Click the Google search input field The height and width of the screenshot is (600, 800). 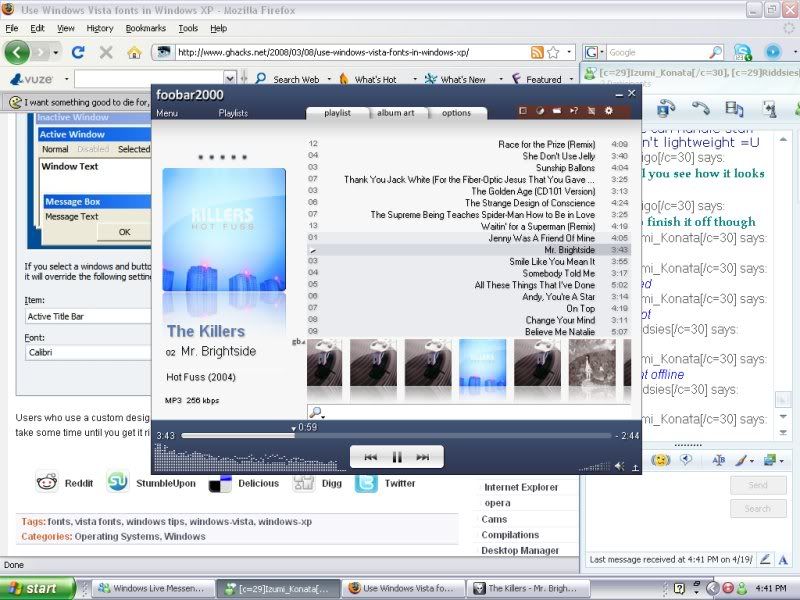click(x=658, y=52)
